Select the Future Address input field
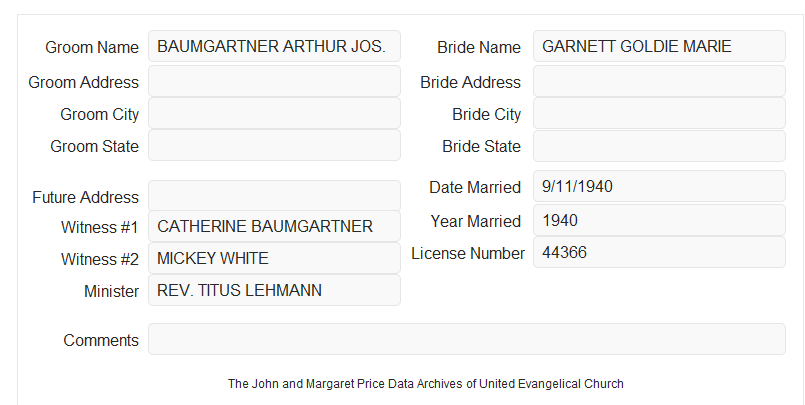This screenshot has width=805, height=405. (274, 196)
